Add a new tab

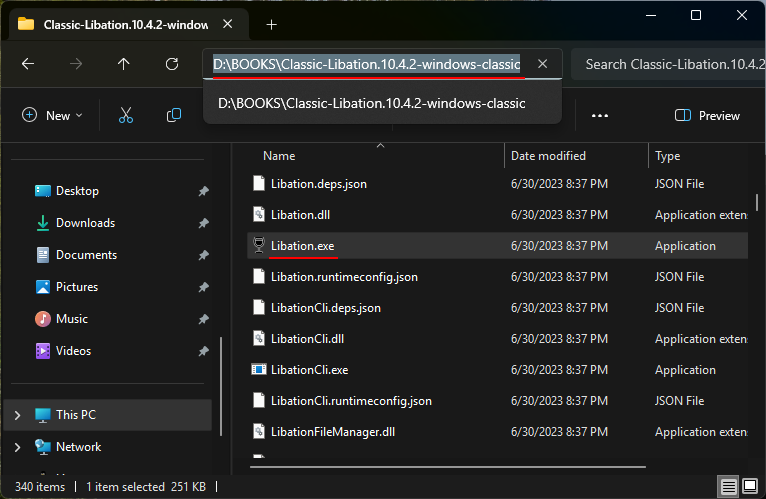pyautogui.click(x=271, y=24)
